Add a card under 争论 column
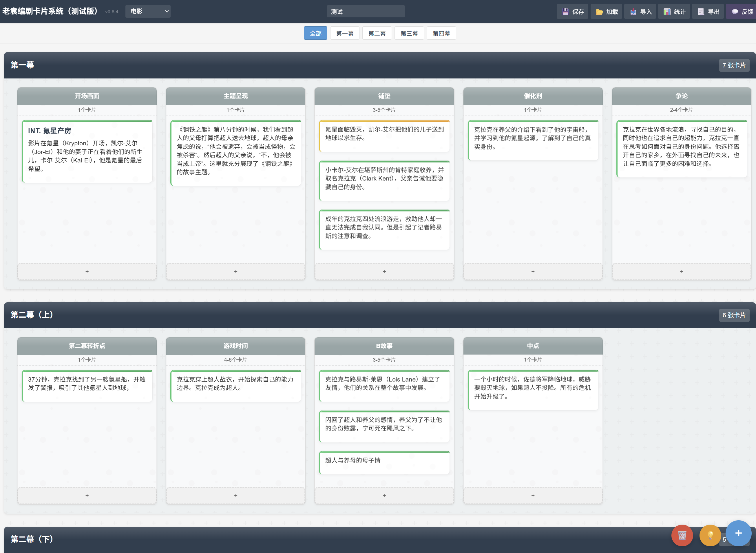The height and width of the screenshot is (553, 756). click(x=681, y=272)
